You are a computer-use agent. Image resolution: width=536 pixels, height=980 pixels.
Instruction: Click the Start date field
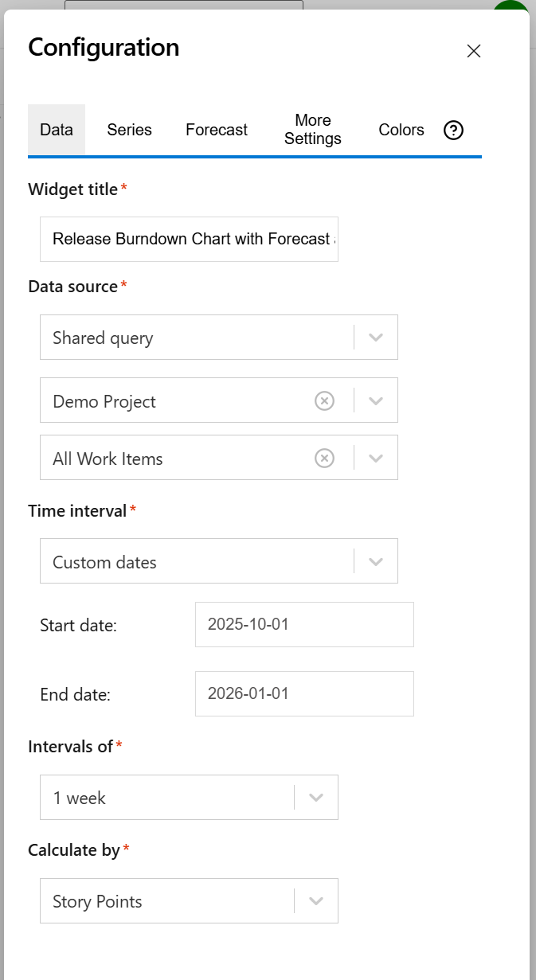point(303,624)
